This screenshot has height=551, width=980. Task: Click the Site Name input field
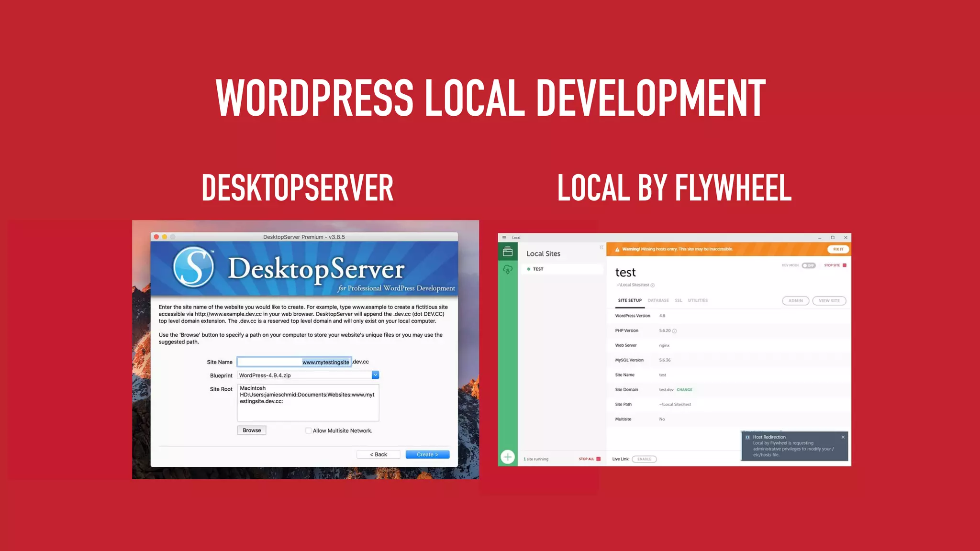(294, 362)
